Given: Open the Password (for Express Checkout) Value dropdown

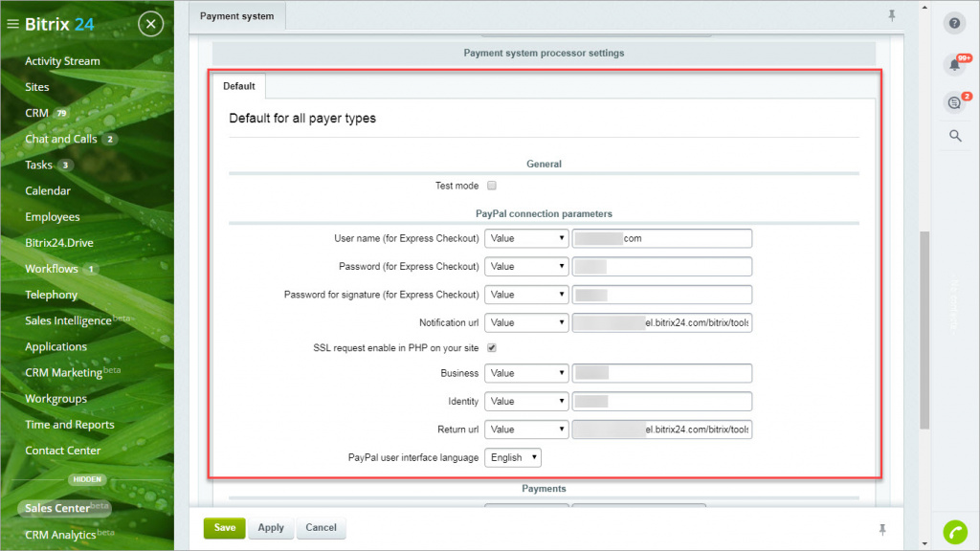Looking at the screenshot, I should tap(526, 267).
